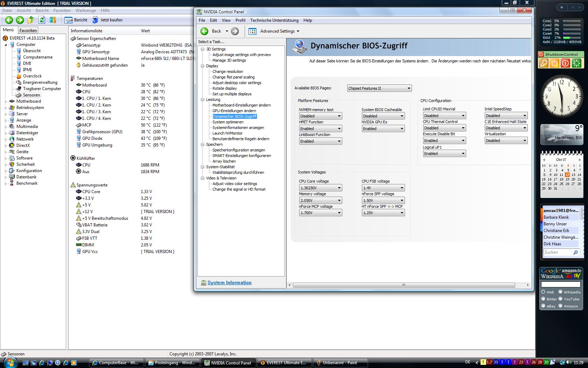The height and width of the screenshot is (368, 588).
Task: Open Launch NVMonitor in task tree
Action: click(x=227, y=133)
